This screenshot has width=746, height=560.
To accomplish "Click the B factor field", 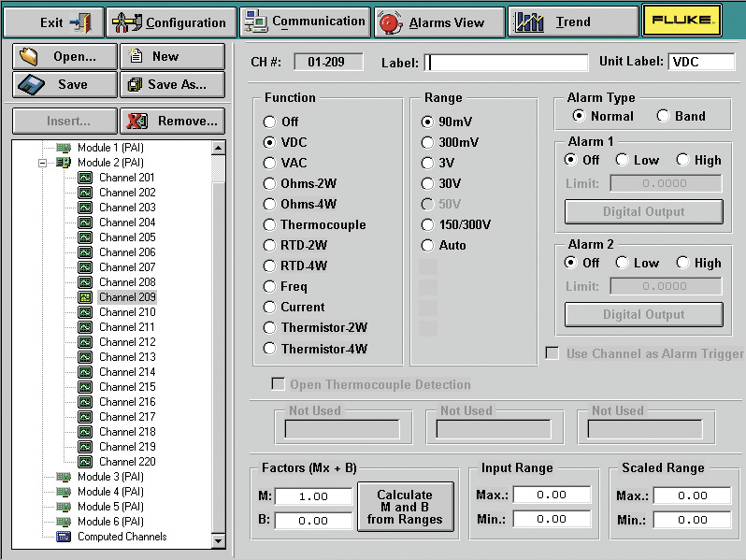I will [x=313, y=521].
